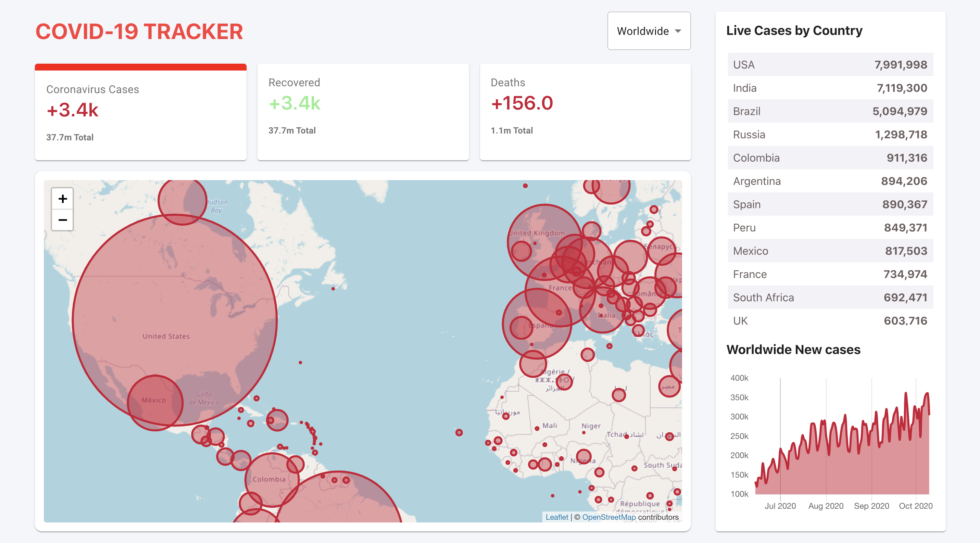Click the South Africa table row

pos(830,298)
